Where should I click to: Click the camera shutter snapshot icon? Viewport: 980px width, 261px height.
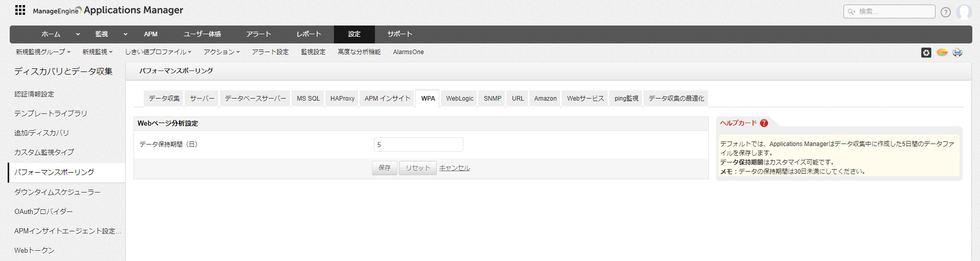(926, 53)
